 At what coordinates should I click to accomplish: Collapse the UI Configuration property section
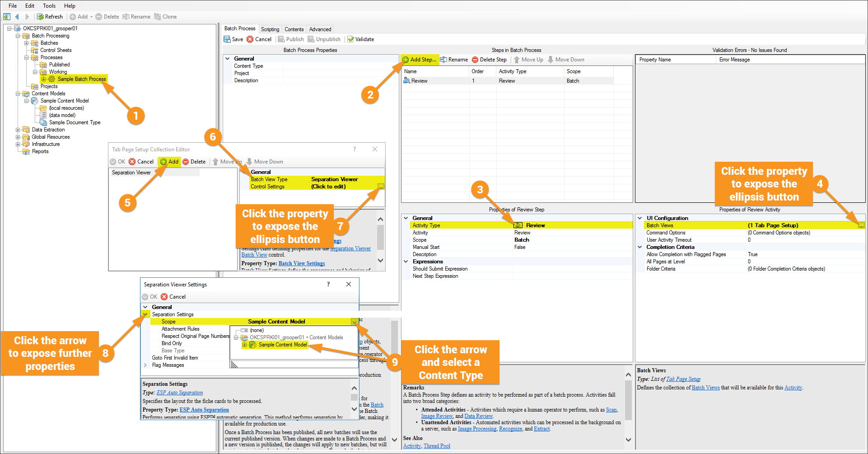pos(639,218)
